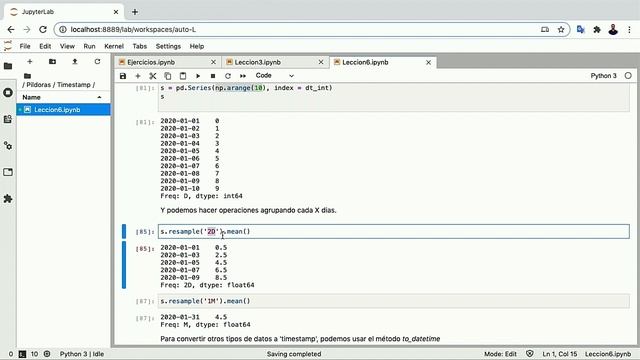This screenshot has width=640, height=360.
Task: Cut selected cells with the scissors icon
Action: [x=153, y=76]
